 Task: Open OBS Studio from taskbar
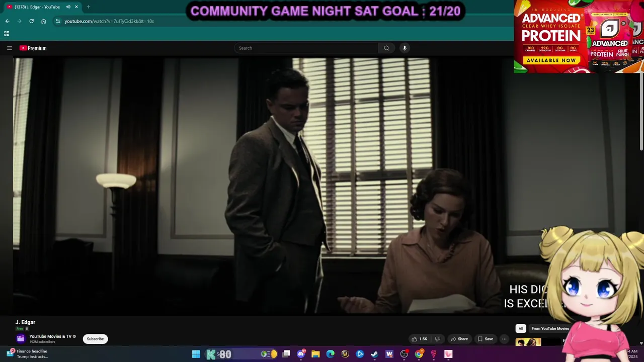[404, 354]
